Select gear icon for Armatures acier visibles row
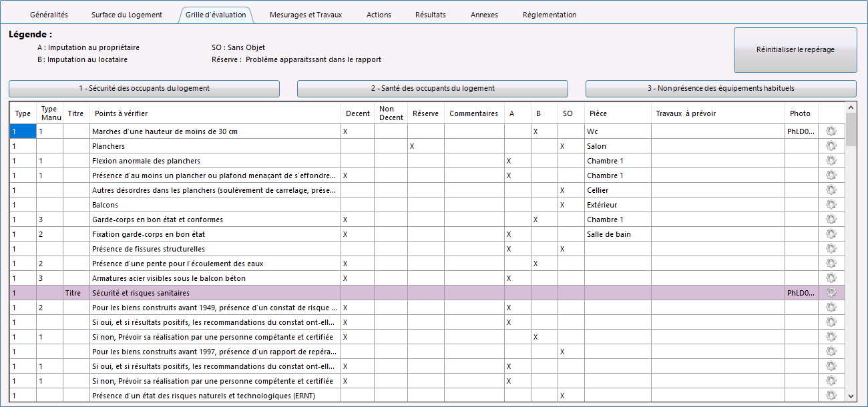Image resolution: width=868 pixels, height=407 pixels. pos(831,278)
